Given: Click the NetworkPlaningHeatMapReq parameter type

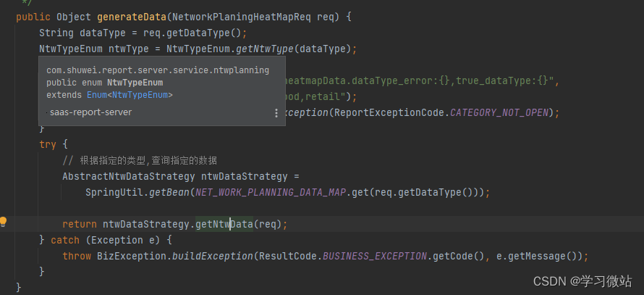Looking at the screenshot, I should (x=242, y=17).
